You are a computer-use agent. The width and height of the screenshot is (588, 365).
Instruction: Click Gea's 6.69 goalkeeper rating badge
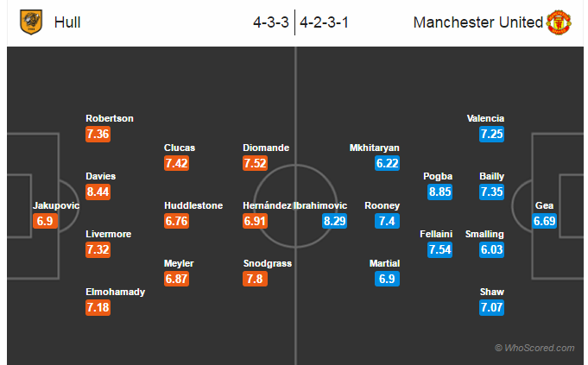[x=545, y=222]
